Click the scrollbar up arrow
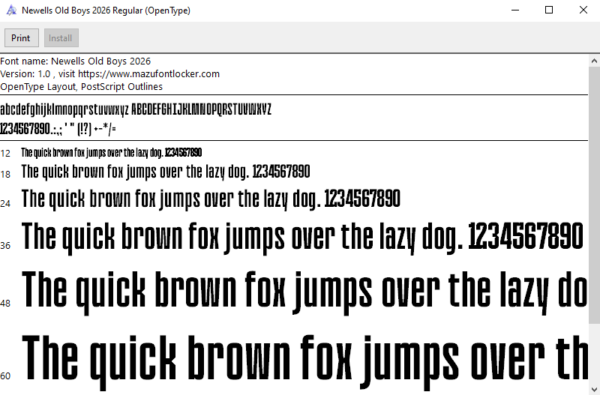Image resolution: width=600 pixels, height=395 pixels. [594, 60]
